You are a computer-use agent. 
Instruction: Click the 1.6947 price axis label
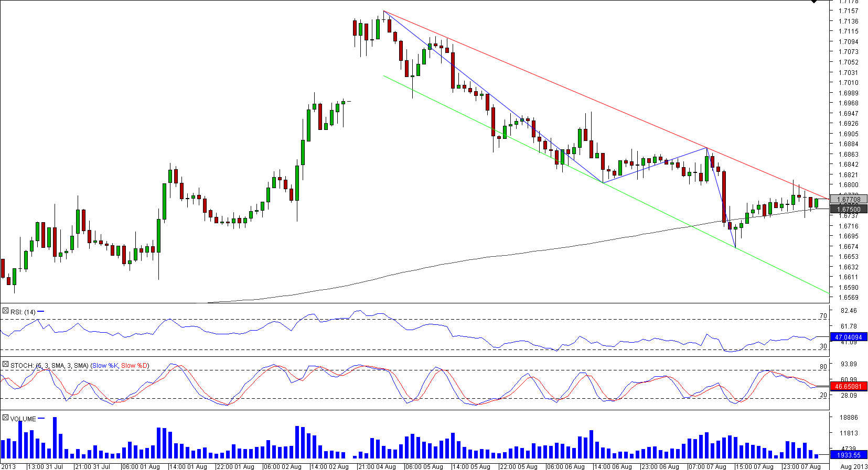point(849,114)
